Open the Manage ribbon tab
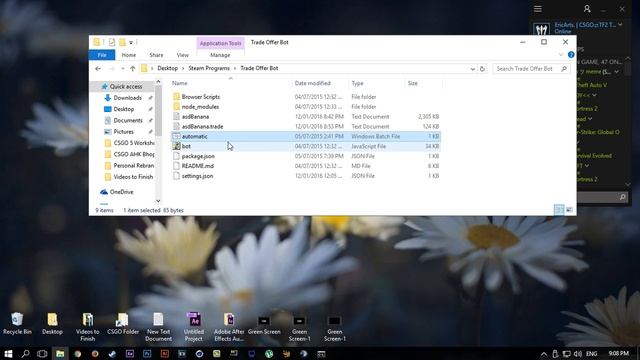 [x=220, y=55]
